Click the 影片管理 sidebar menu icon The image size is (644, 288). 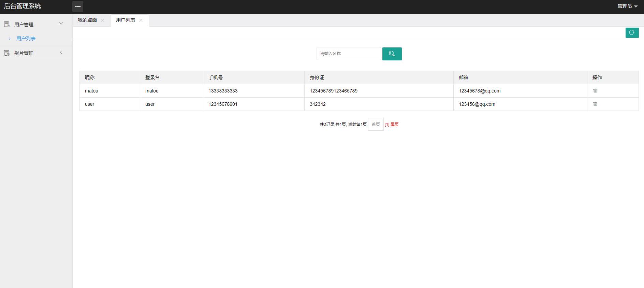click(7, 53)
